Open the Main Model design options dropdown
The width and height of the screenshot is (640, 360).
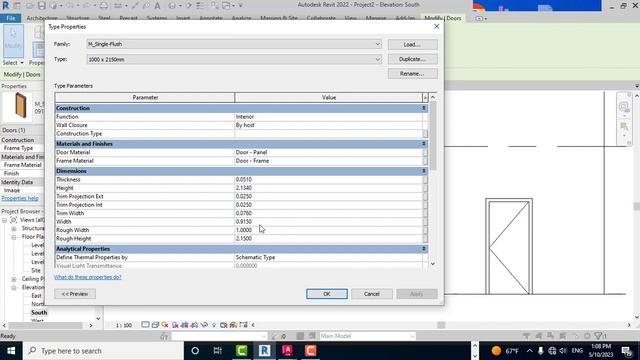367,336
